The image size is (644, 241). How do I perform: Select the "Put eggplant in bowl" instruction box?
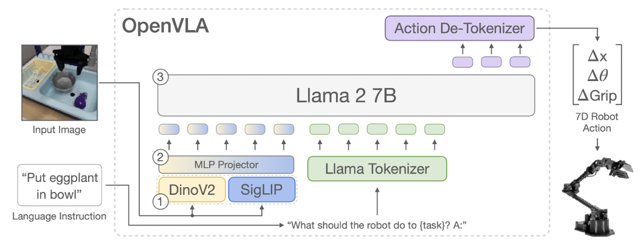click(x=59, y=185)
